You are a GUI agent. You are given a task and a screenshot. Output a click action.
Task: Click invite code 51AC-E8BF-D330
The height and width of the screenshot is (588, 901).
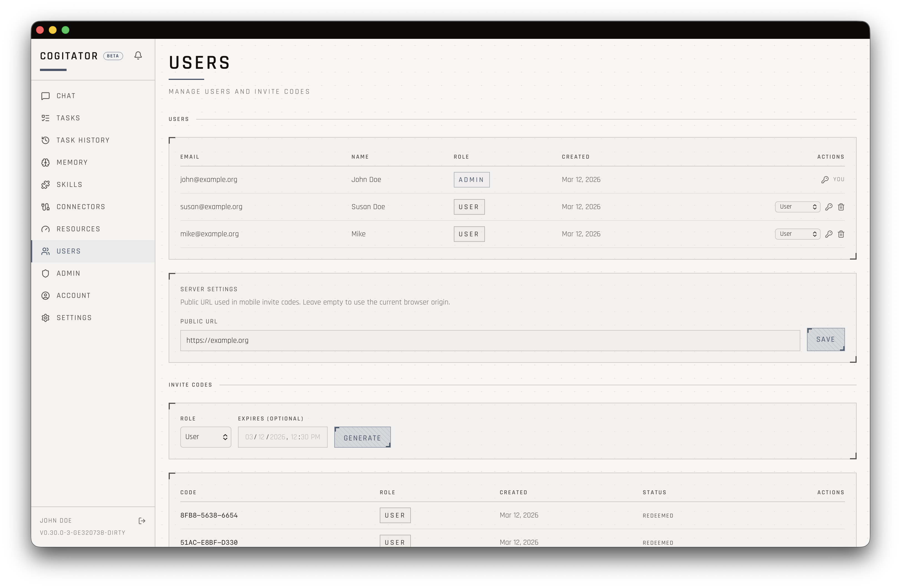click(209, 543)
